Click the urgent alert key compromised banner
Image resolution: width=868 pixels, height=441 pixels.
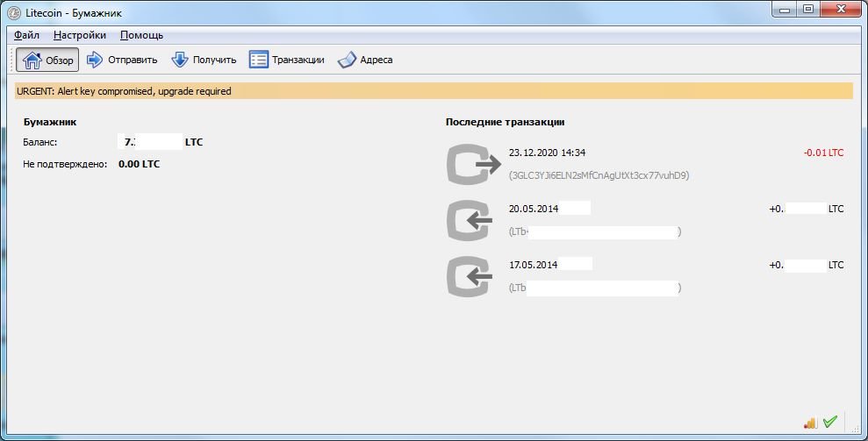(x=434, y=91)
